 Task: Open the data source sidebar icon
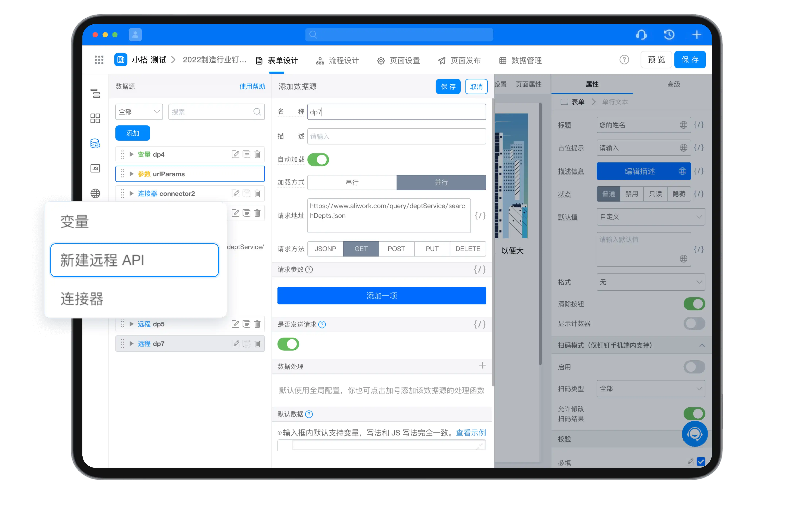[95, 144]
